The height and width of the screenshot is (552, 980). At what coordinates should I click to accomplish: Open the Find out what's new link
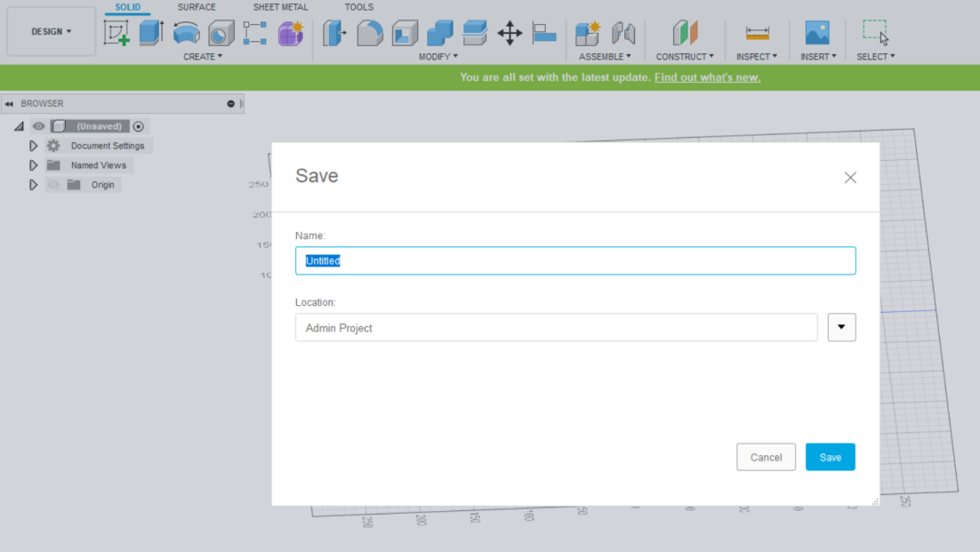click(708, 77)
